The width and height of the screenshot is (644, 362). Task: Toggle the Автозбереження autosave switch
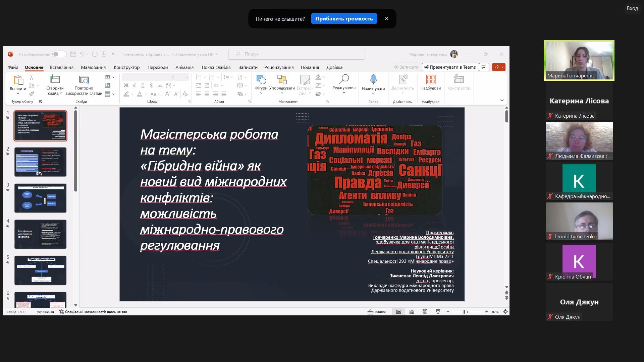coord(59,54)
